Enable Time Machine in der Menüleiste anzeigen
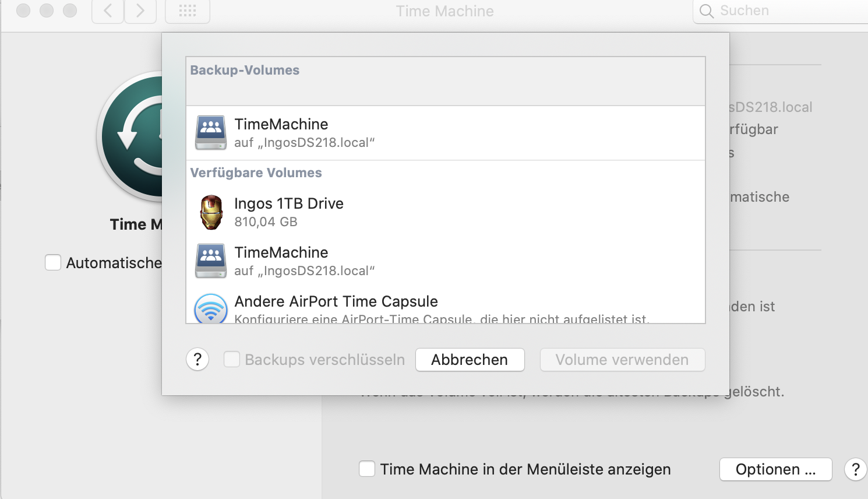 [367, 469]
